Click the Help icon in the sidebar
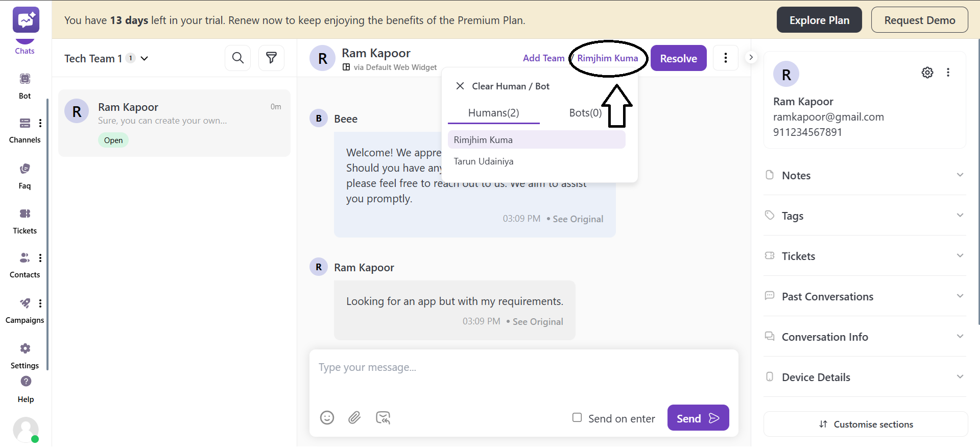This screenshot has height=448, width=980. coord(25,382)
